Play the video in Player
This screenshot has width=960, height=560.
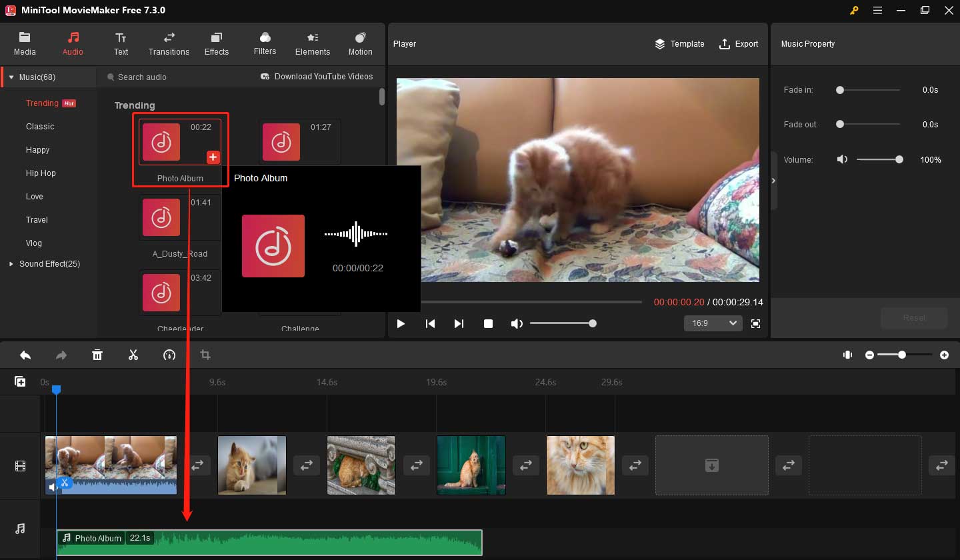[401, 324]
